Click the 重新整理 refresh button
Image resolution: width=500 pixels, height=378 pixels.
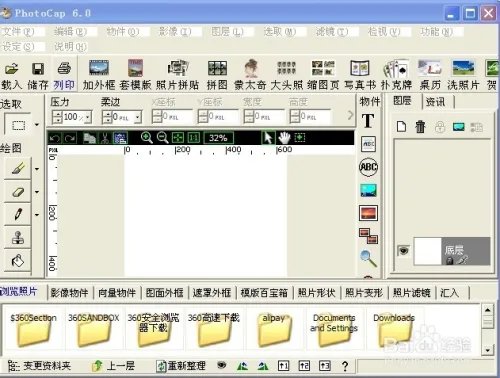(x=181, y=366)
